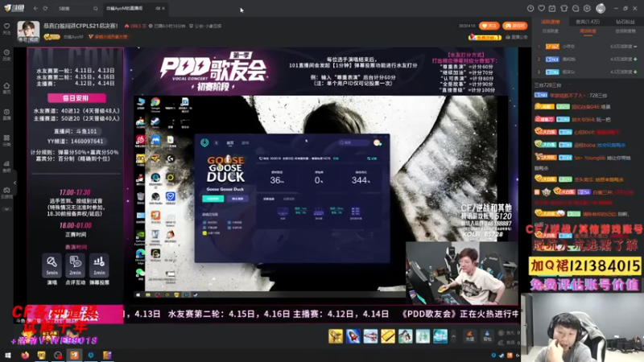This screenshot has width=644, height=362.
Task: Click the streamer's avatar picture
Action: click(x=28, y=31)
